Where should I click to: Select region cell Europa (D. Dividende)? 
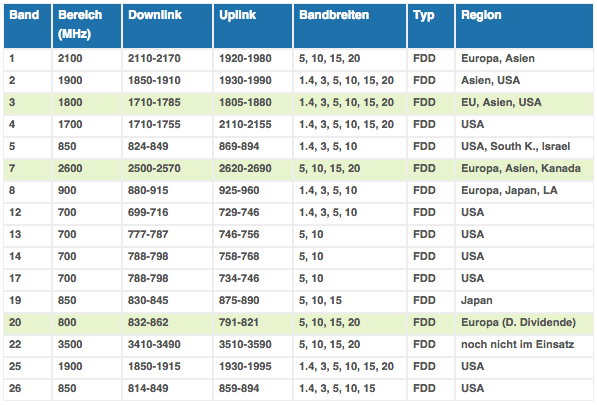[x=518, y=322]
